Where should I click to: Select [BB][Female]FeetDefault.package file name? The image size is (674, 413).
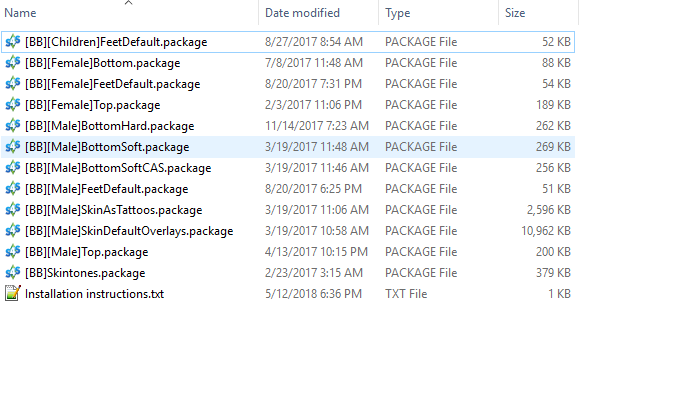click(x=112, y=84)
